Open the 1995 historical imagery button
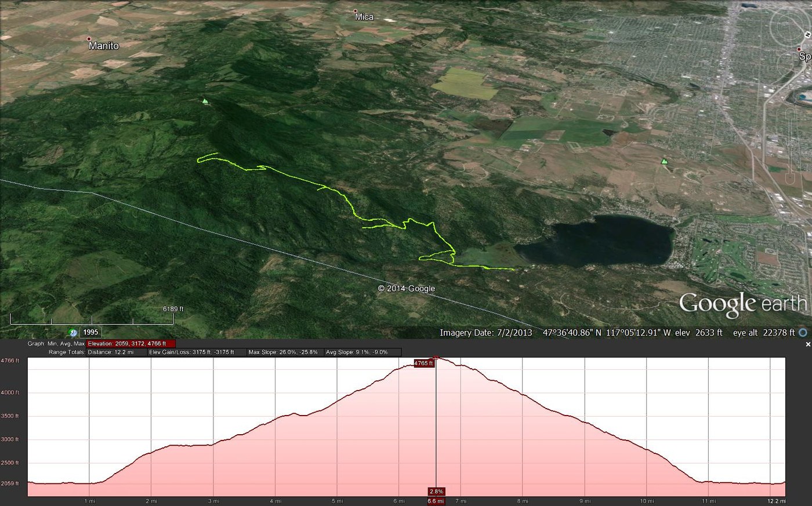 pyautogui.click(x=90, y=333)
